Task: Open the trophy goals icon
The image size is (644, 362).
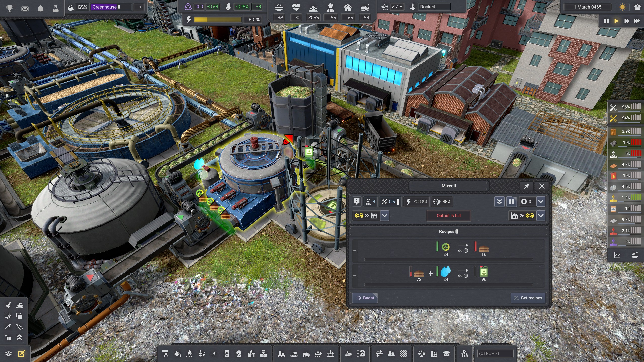Action: 9,9
